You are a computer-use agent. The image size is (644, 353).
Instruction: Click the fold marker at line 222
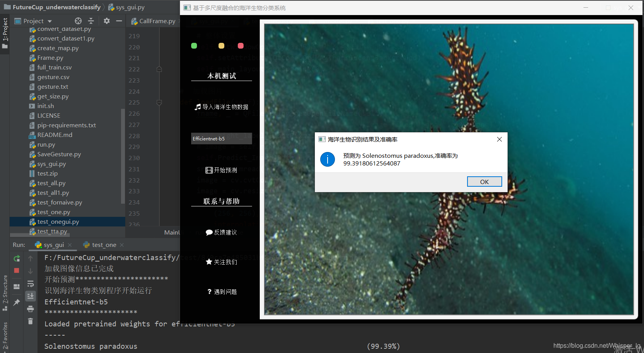coord(159,69)
